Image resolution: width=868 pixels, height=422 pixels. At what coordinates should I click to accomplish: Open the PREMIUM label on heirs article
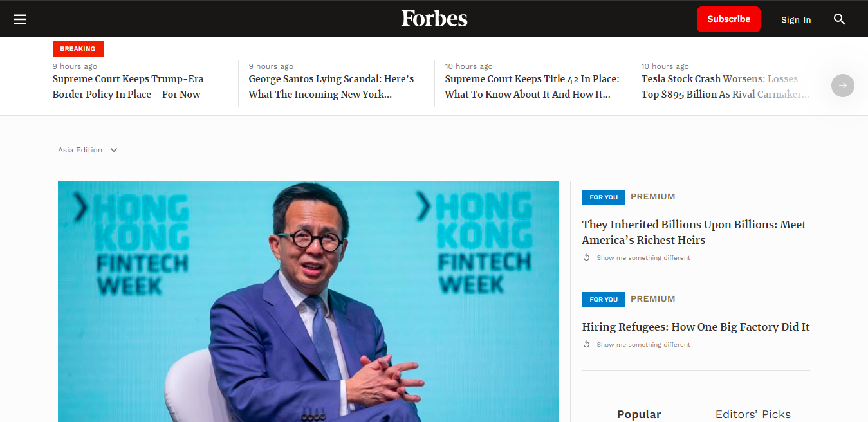(652, 197)
